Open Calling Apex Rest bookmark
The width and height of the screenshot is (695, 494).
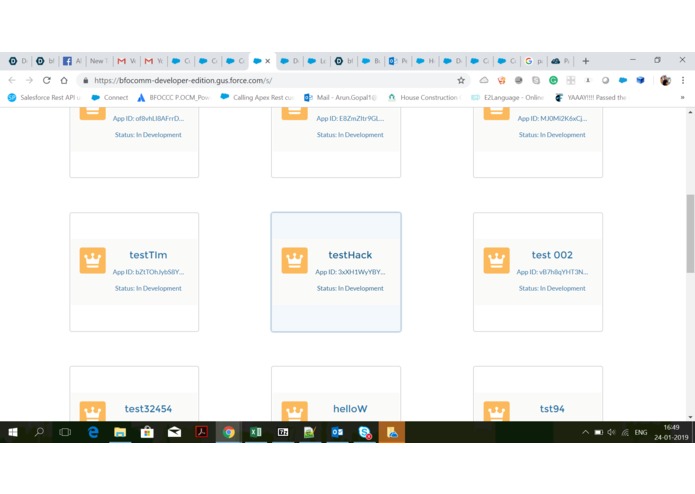(257, 97)
